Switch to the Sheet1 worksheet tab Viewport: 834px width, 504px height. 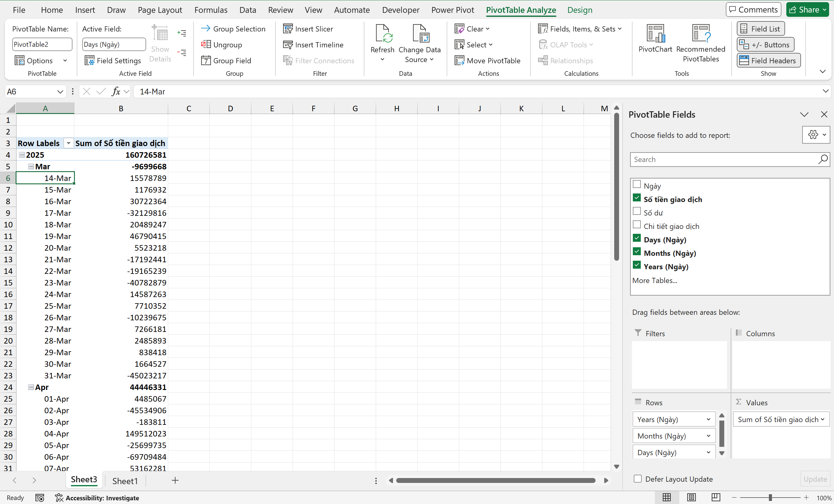pyautogui.click(x=125, y=481)
